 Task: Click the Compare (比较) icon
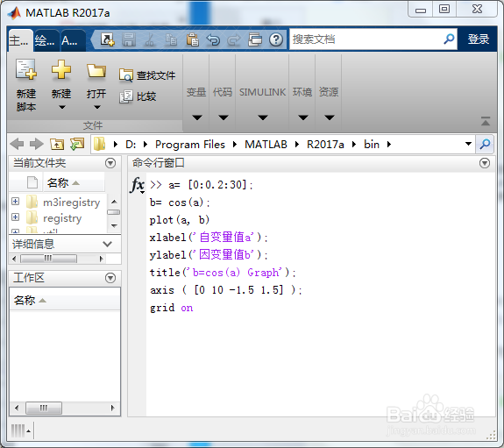(x=125, y=96)
